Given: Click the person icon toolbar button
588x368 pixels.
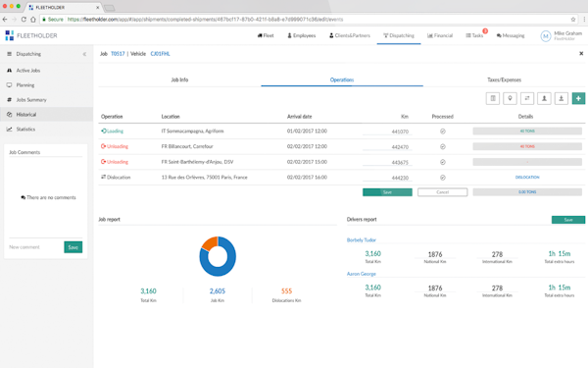Looking at the screenshot, I should (x=544, y=98).
